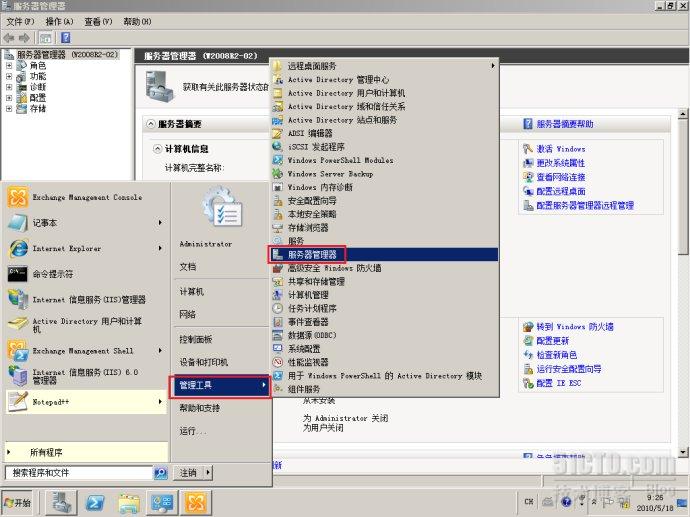This screenshot has height=517, width=690.
Task: Click the back arrow in the toolbar
Action: 9,38
